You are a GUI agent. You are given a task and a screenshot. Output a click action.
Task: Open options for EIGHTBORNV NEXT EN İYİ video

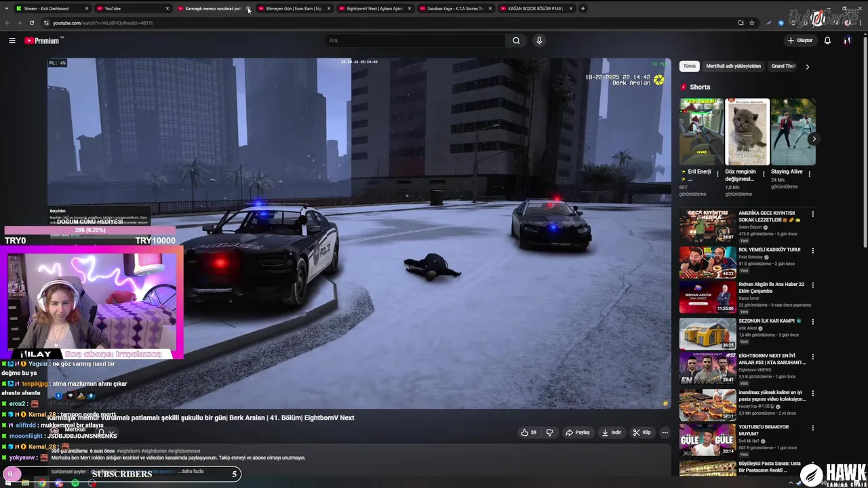tap(812, 357)
